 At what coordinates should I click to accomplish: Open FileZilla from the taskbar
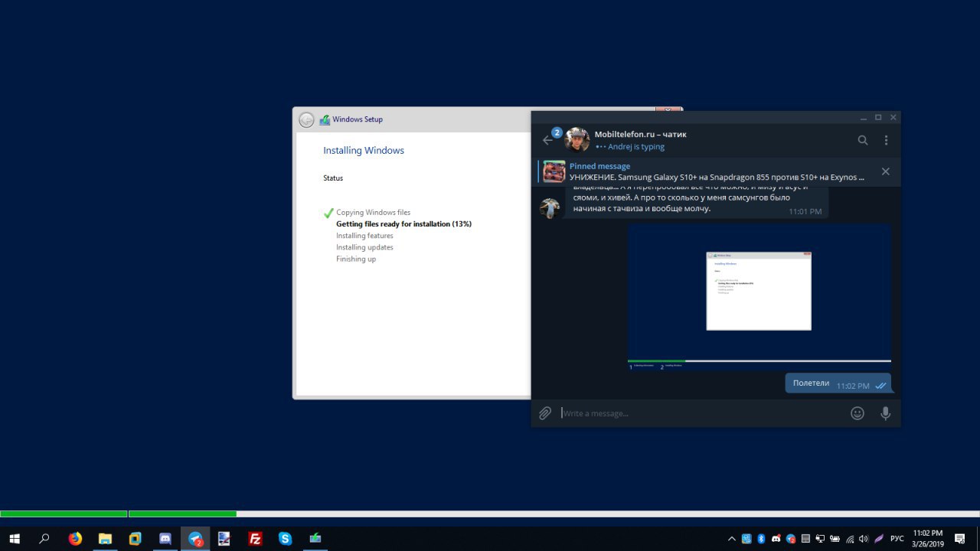(x=255, y=539)
